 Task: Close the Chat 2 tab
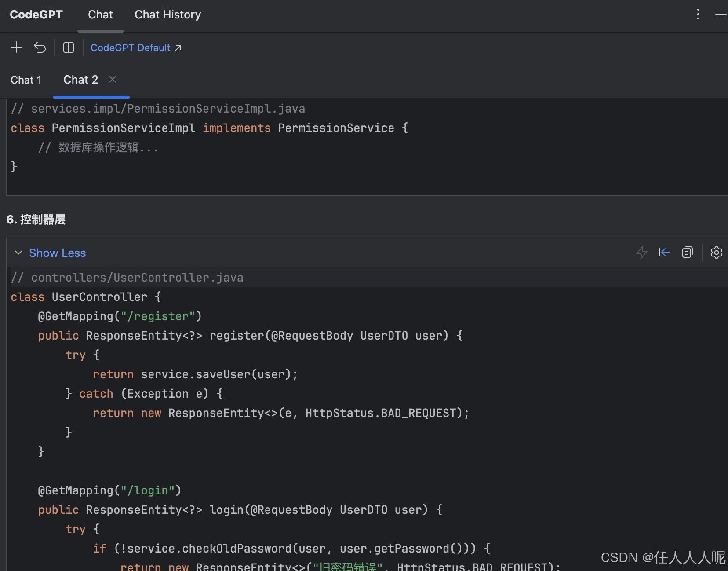113,79
